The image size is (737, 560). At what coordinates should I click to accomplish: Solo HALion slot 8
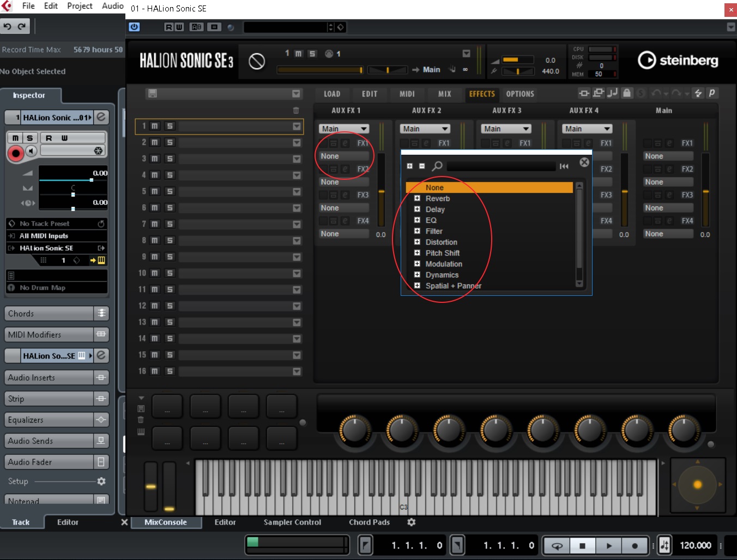coord(170,240)
